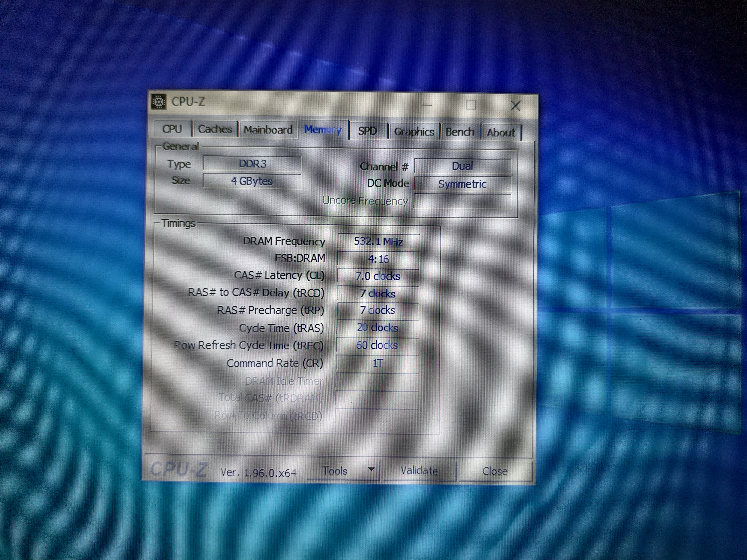Click the FSB:DRAM label
747x560 pixels.
(x=300, y=258)
